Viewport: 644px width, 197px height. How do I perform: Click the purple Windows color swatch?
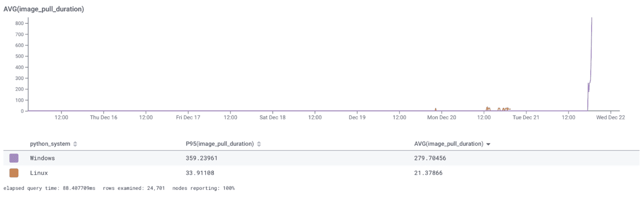click(x=14, y=158)
